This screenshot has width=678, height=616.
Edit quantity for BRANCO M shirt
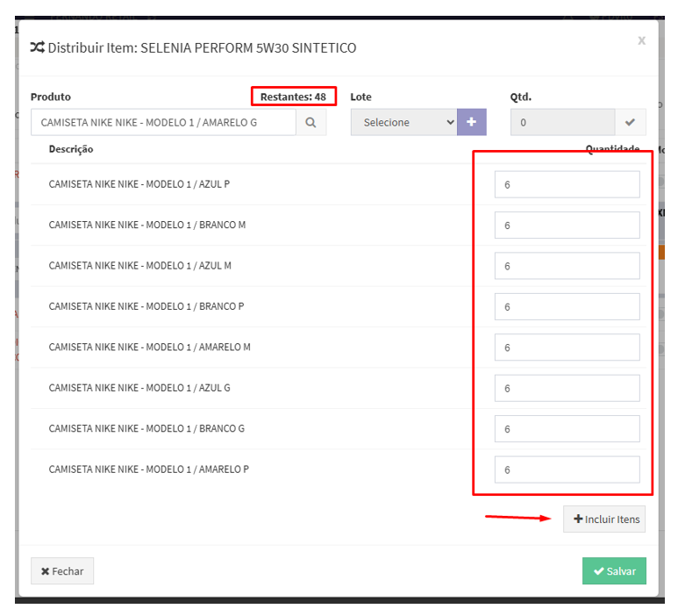click(567, 226)
